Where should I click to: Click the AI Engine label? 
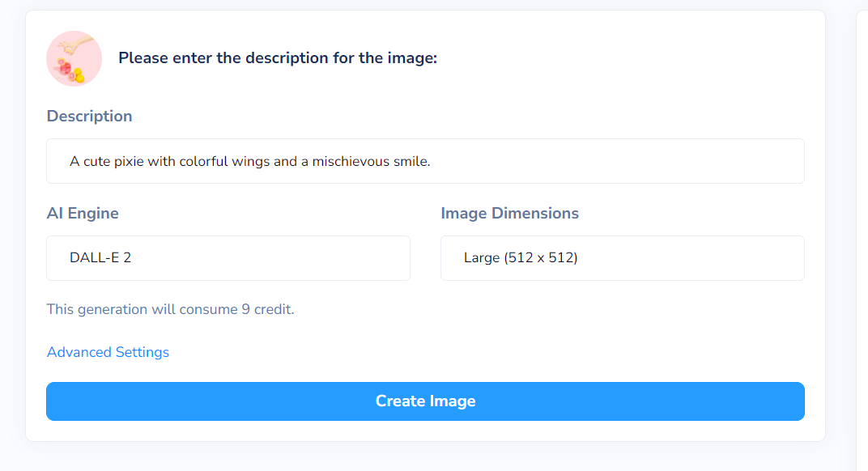(83, 213)
